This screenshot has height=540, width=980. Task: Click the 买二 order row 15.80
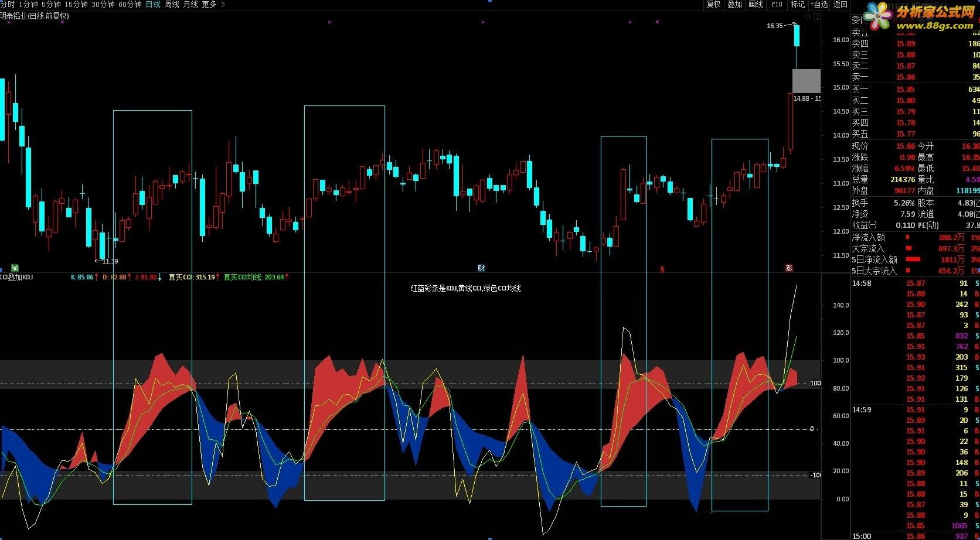(x=915, y=100)
